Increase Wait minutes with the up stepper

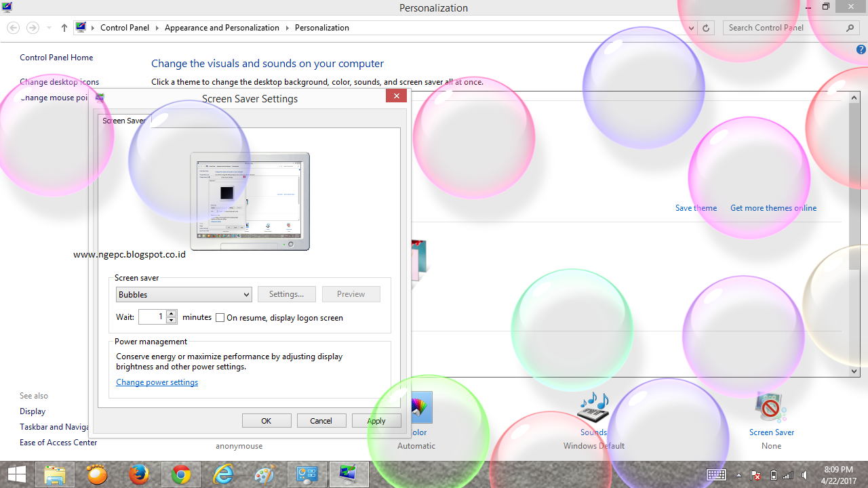point(171,313)
